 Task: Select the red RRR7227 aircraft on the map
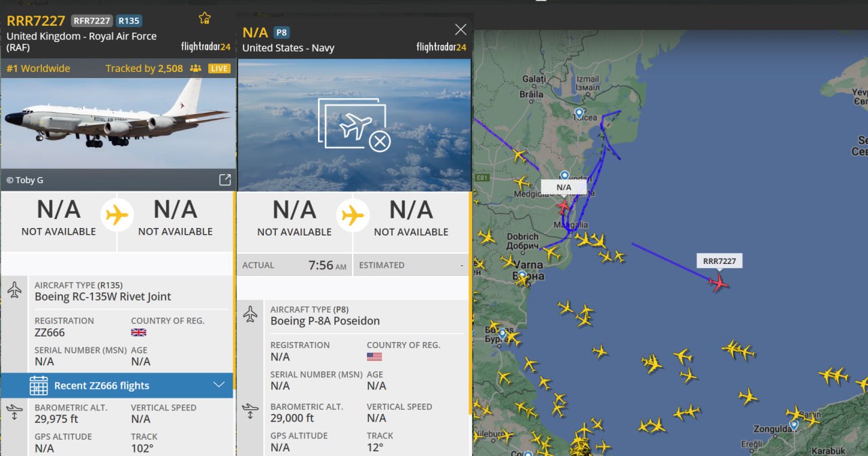click(x=719, y=282)
